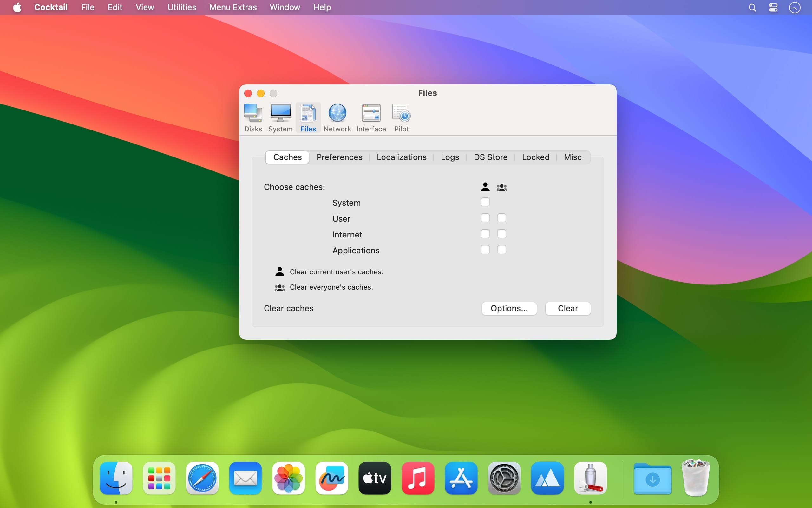Open the Pilot scheduler section

pyautogui.click(x=401, y=118)
